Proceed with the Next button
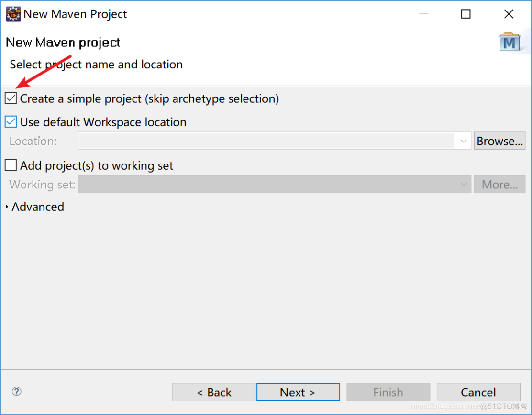Screen dimensions: 532x415 pyautogui.click(x=298, y=392)
